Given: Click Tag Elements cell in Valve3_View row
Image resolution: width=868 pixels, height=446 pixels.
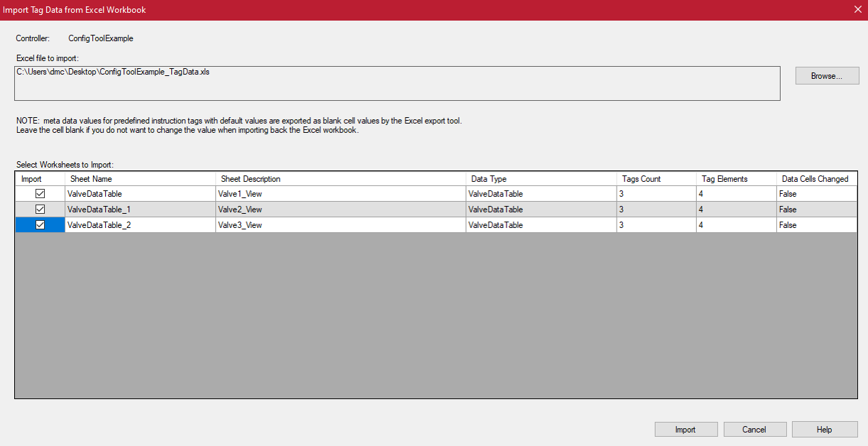Looking at the screenshot, I should coord(737,225).
